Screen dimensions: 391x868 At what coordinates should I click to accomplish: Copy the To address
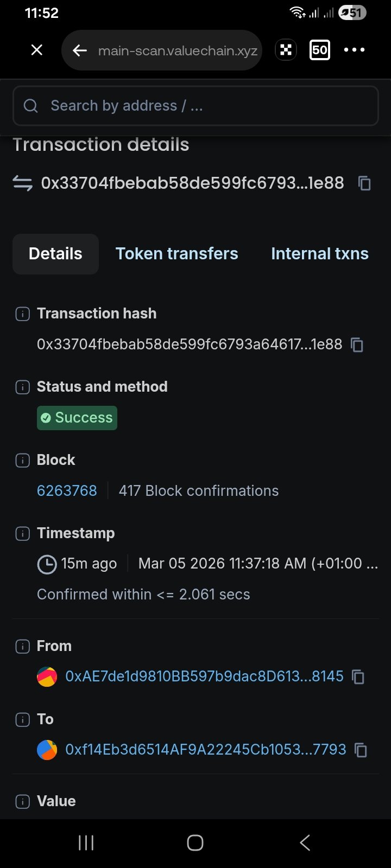pyautogui.click(x=361, y=750)
